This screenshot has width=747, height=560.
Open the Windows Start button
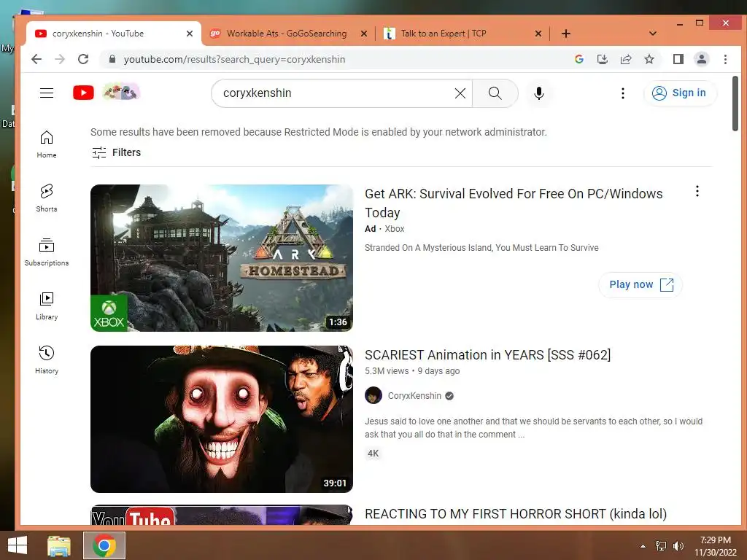click(18, 545)
